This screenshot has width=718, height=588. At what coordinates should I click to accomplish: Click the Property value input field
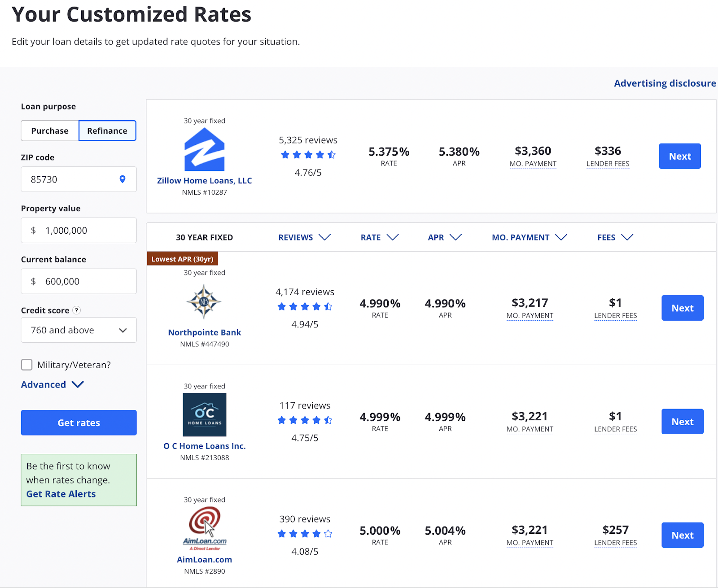[79, 230]
